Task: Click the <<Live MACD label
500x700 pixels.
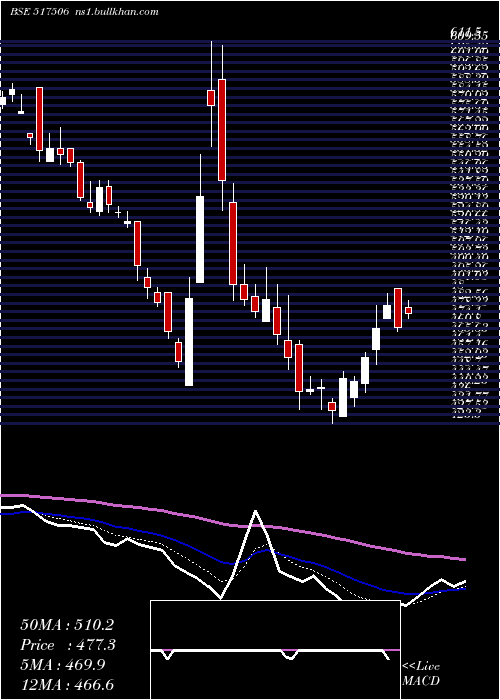Action: click(421, 673)
